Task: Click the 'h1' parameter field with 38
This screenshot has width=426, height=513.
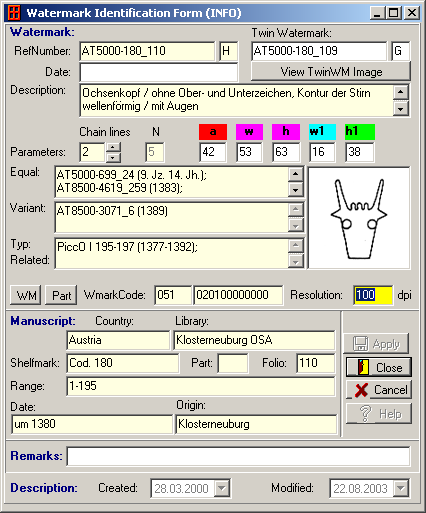Action: click(x=359, y=152)
